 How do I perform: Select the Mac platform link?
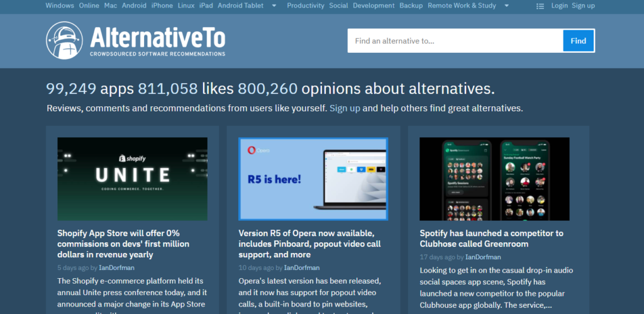(111, 6)
